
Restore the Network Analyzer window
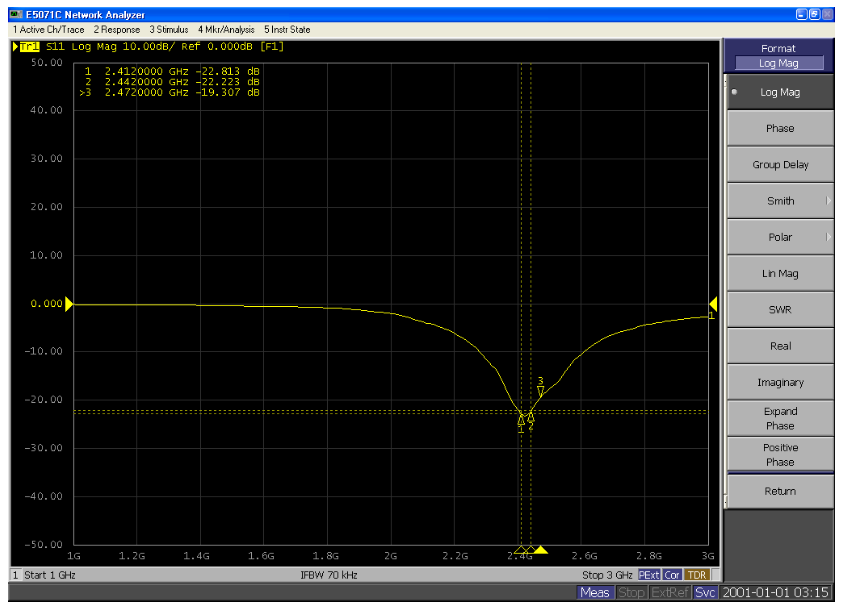(815, 15)
